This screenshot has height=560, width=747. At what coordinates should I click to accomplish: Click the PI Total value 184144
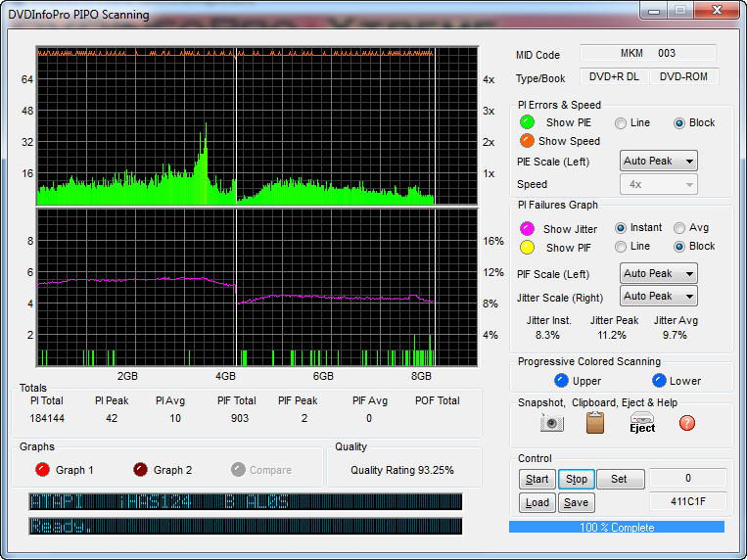coord(47,418)
